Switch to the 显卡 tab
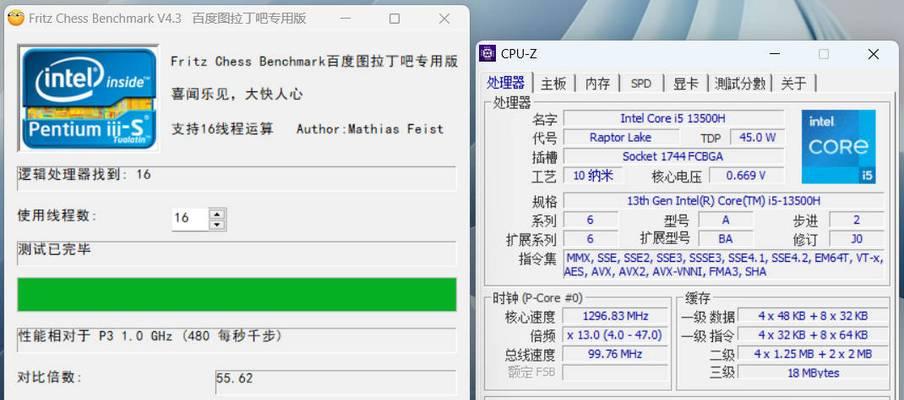This screenshot has width=904, height=400. 685,84
